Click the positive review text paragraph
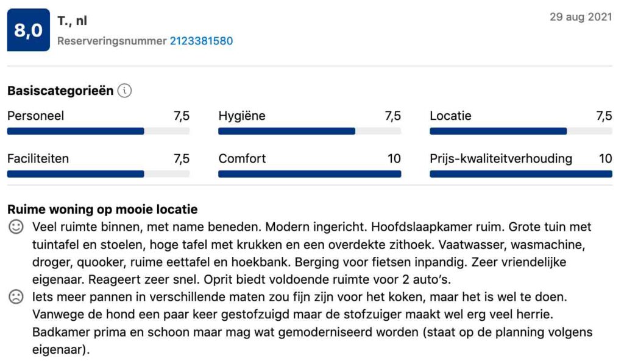624x364 pixels. click(311, 253)
